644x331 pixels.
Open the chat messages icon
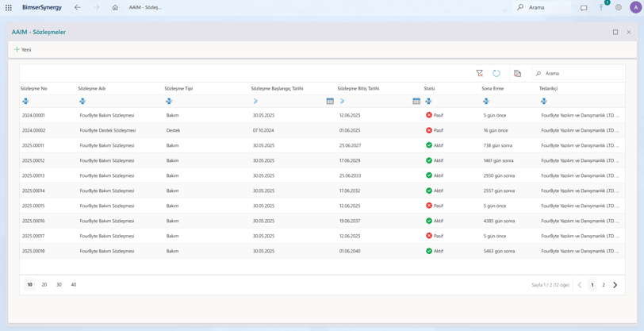[x=584, y=7]
